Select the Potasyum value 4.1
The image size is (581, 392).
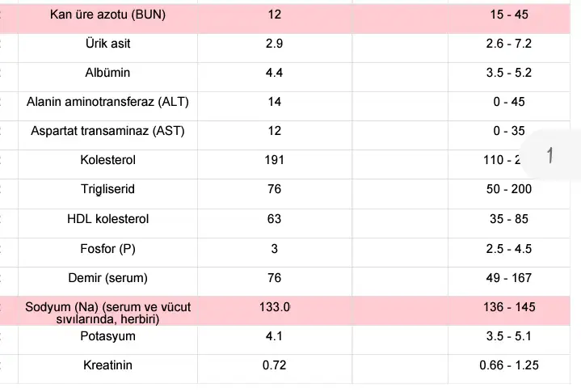[x=274, y=336]
